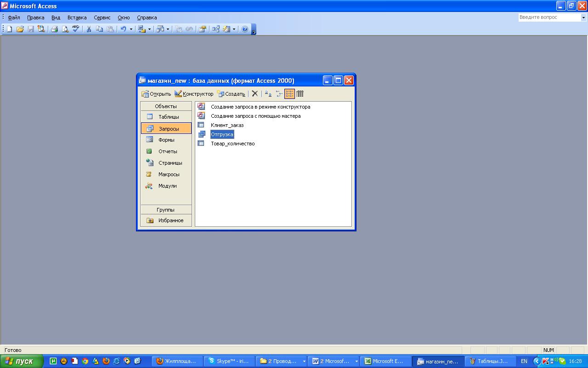Viewport: 588px width, 368px height.
Task: Click the Объекты group header
Action: [x=166, y=106]
